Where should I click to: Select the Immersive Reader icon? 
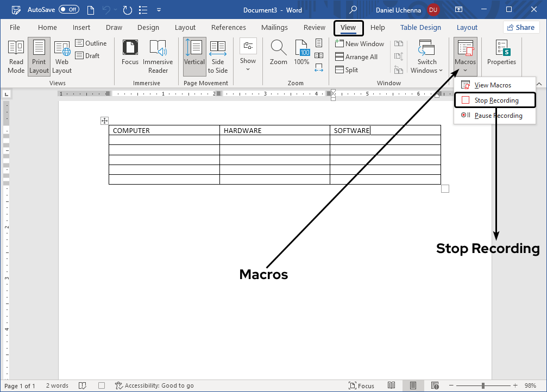(x=158, y=54)
